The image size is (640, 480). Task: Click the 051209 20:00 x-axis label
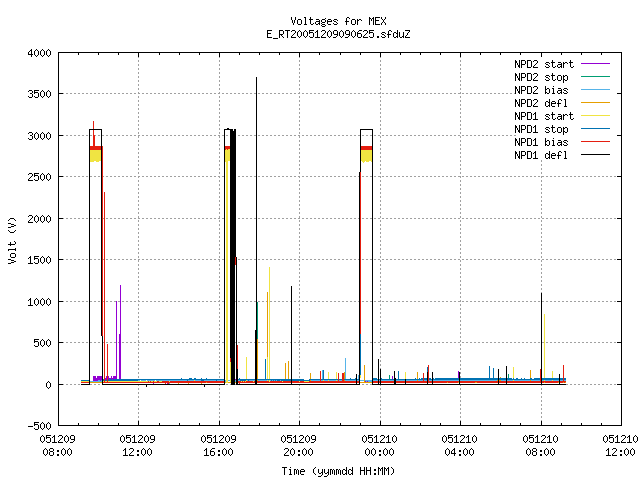(x=298, y=446)
